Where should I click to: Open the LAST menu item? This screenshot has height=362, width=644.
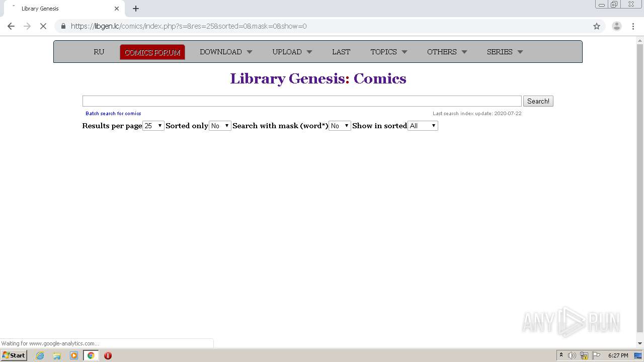(341, 52)
